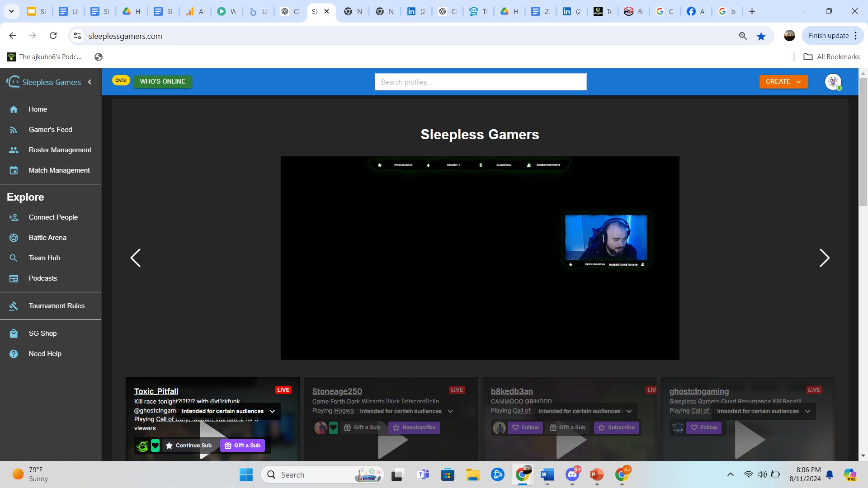The width and height of the screenshot is (868, 488).
Task: Click the taskbar Search box
Action: tap(322, 475)
